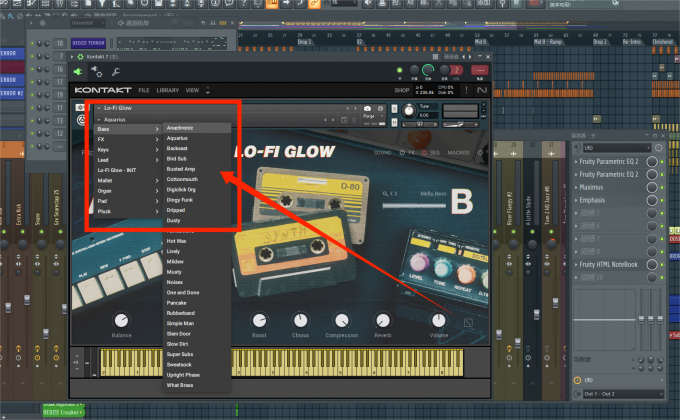
Task: Toggle green enable light in wrapper toolbar
Action: (399, 70)
